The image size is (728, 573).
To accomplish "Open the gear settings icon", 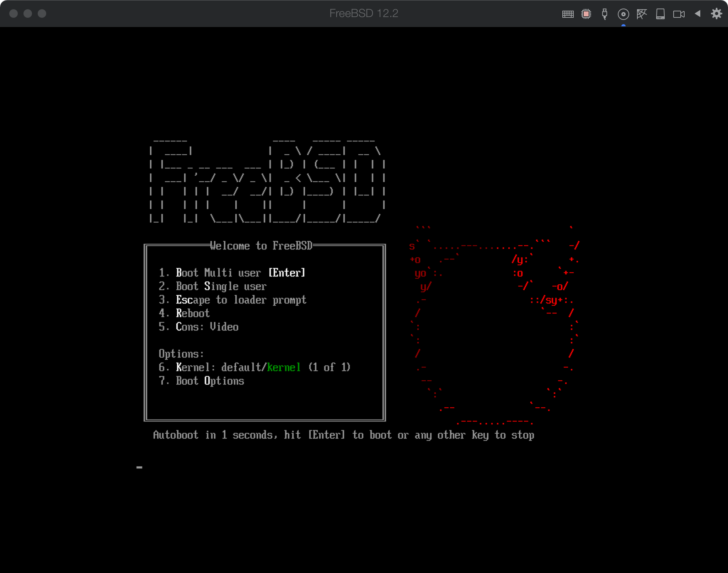I will [716, 14].
